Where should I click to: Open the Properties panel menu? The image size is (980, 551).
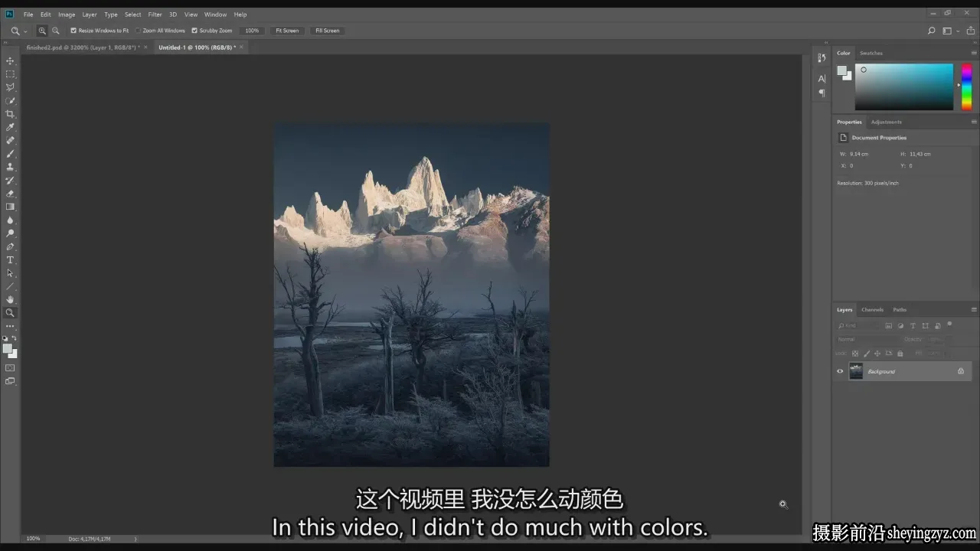(974, 122)
